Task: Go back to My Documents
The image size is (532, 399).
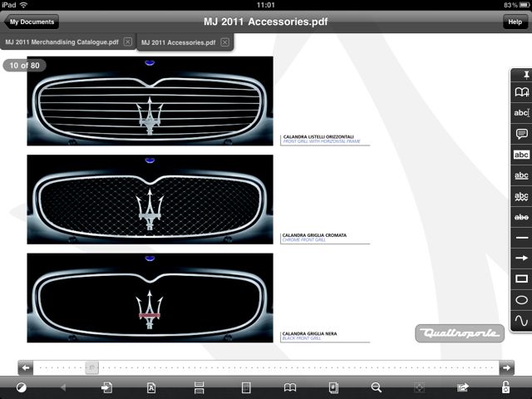Action: point(32,22)
